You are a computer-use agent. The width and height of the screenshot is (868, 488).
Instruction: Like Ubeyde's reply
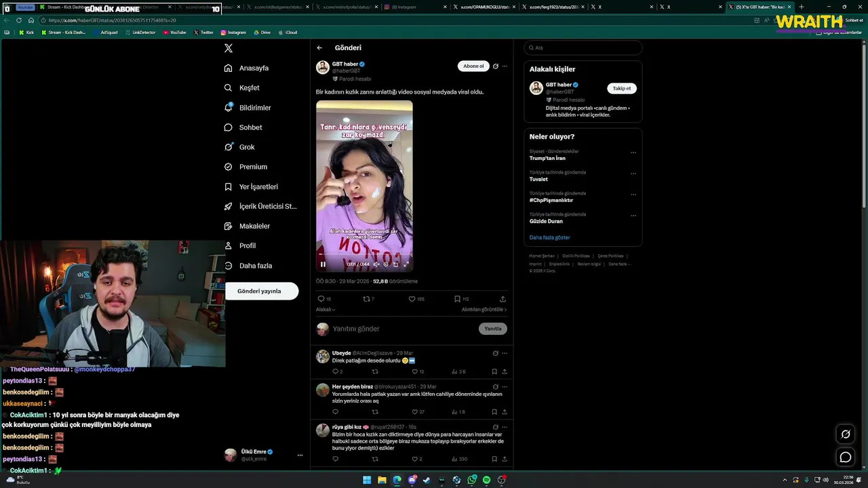418,371
